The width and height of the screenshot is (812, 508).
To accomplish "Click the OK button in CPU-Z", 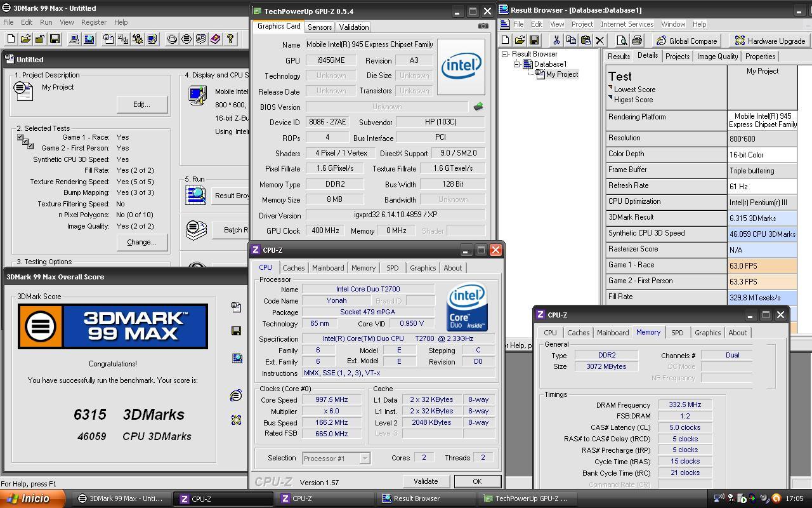I will pyautogui.click(x=477, y=481).
